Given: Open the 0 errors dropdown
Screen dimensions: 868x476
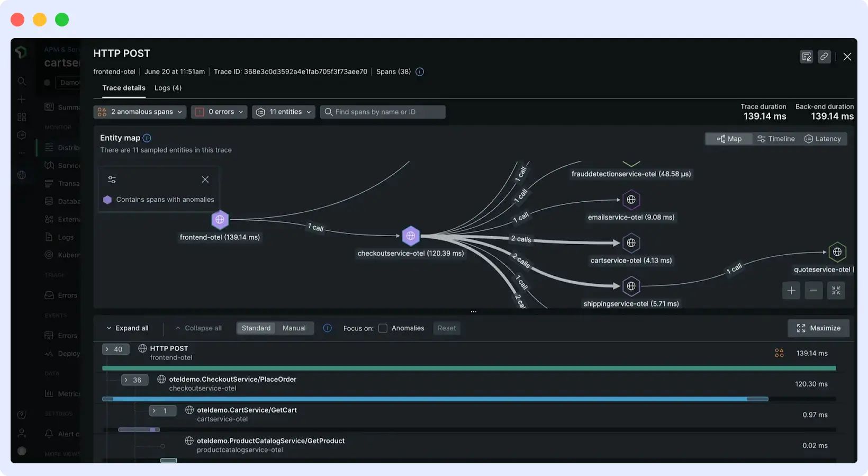Looking at the screenshot, I should [219, 112].
